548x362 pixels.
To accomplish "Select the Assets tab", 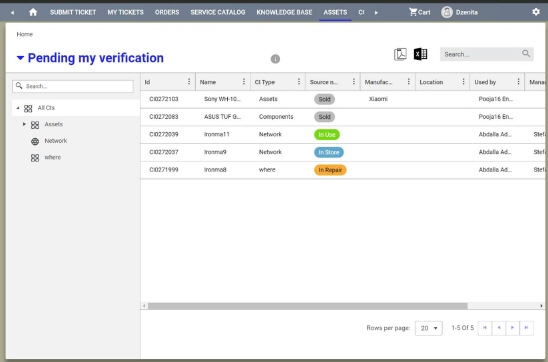I will [335, 12].
